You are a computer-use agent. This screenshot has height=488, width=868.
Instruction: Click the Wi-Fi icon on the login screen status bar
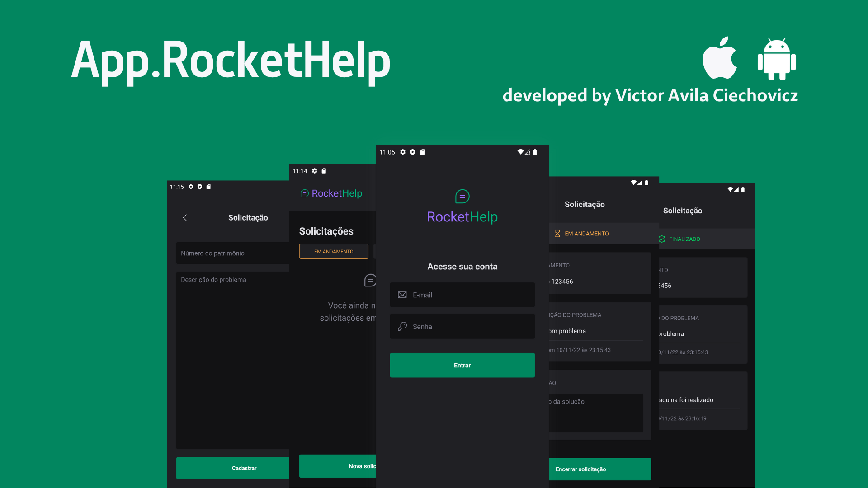click(520, 152)
